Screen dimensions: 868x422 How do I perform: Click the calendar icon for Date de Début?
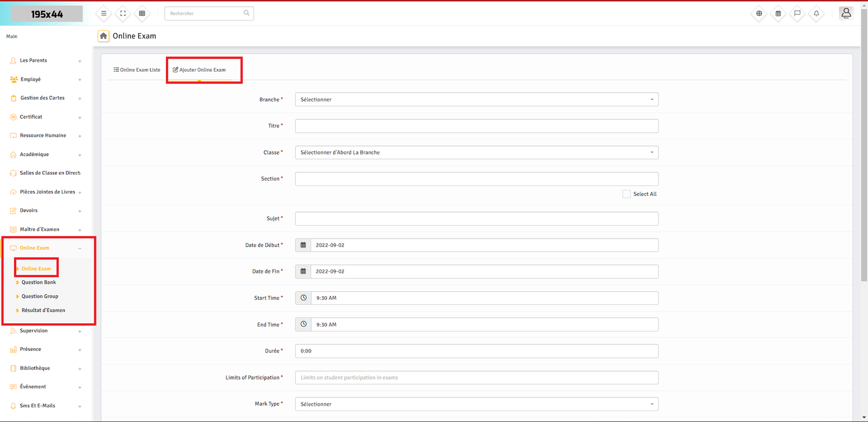303,245
